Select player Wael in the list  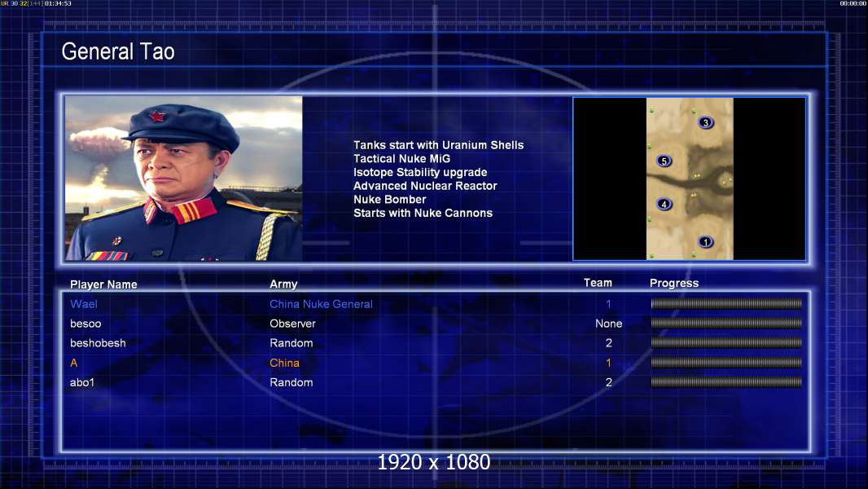coord(84,304)
